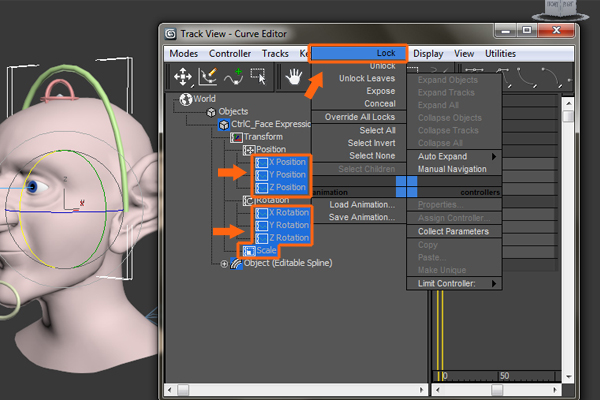This screenshot has width=600, height=400.
Task: Choose Manual Navigation
Action: (x=454, y=169)
